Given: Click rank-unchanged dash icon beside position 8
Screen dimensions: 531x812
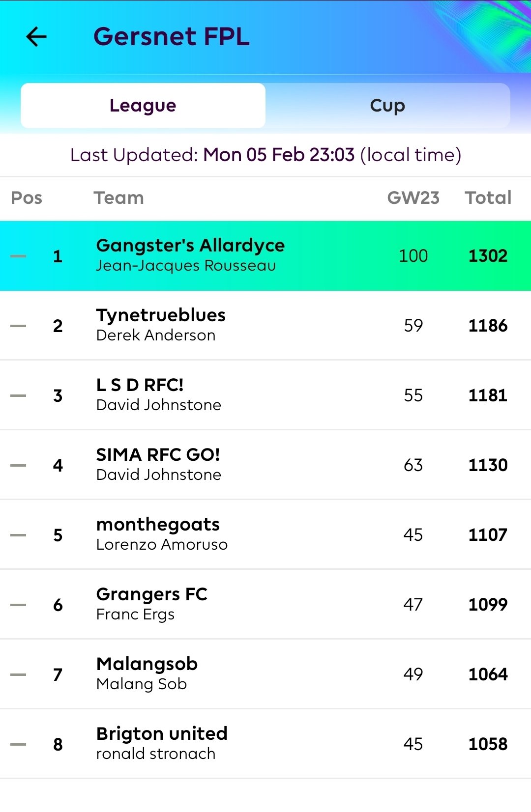Looking at the screenshot, I should pos(18,744).
